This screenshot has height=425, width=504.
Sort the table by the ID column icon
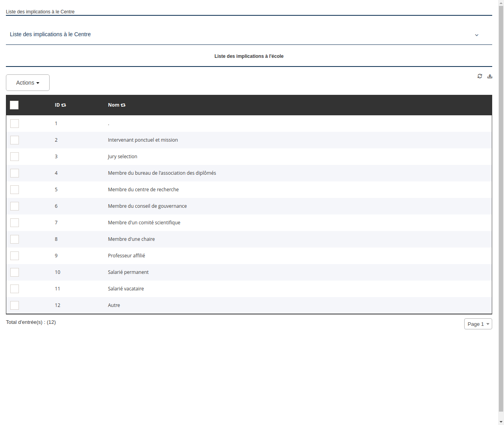pos(64,105)
